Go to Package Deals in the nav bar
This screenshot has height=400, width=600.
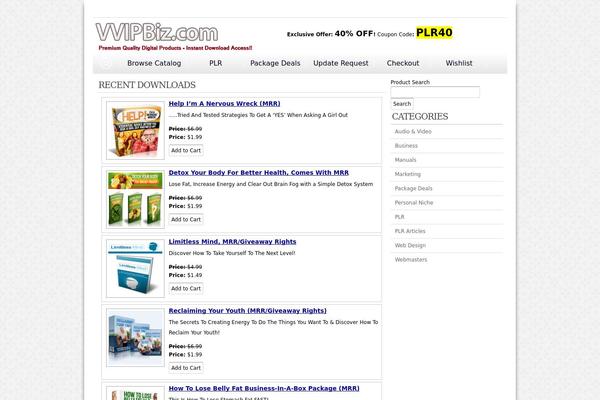coord(275,63)
